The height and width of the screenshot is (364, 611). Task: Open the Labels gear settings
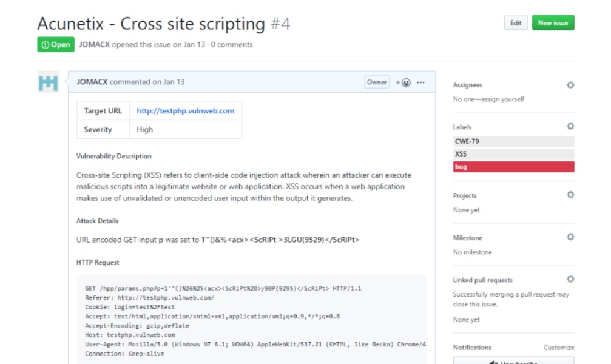570,126
